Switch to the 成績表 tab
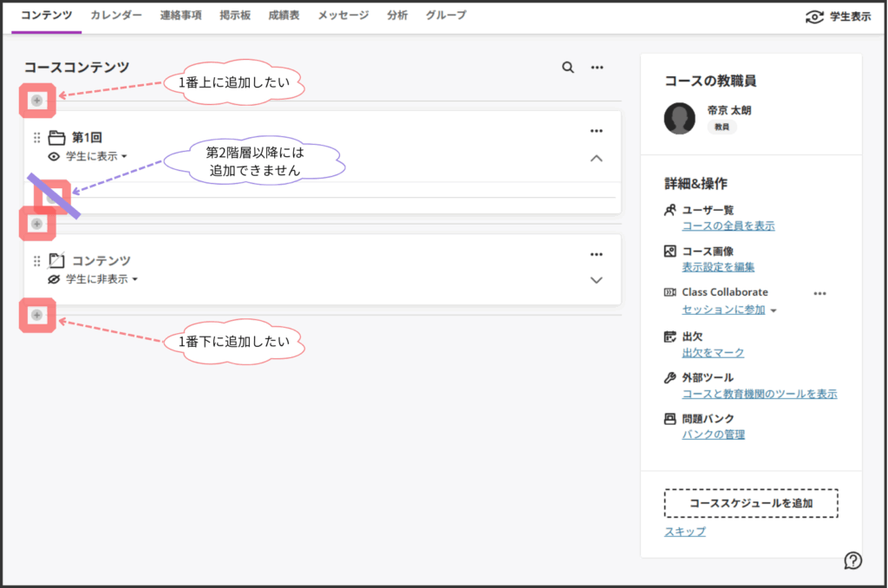The width and height of the screenshot is (888, 588). (x=284, y=16)
